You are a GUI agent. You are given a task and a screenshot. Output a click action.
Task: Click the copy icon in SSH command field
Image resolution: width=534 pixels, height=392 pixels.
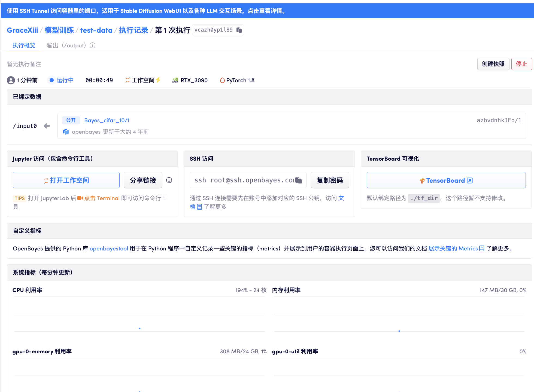299,180
